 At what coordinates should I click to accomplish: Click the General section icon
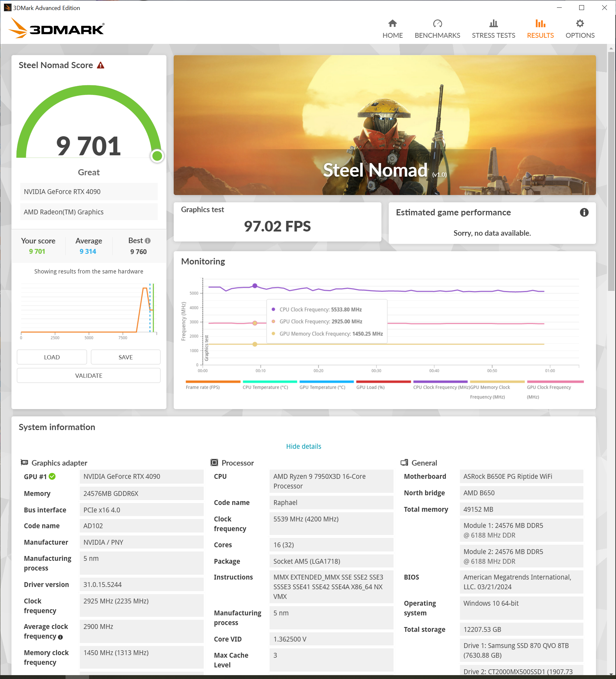pos(404,462)
